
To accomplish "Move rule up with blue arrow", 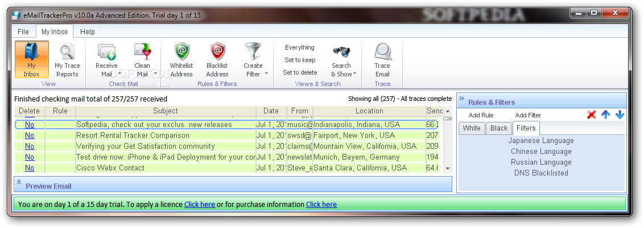I will 606,115.
